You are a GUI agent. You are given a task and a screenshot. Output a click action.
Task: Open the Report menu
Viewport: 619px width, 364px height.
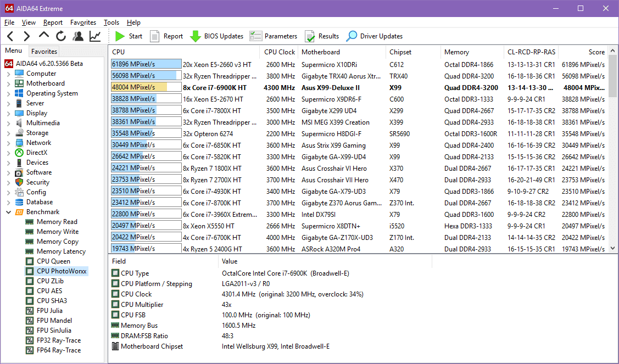pyautogui.click(x=53, y=23)
